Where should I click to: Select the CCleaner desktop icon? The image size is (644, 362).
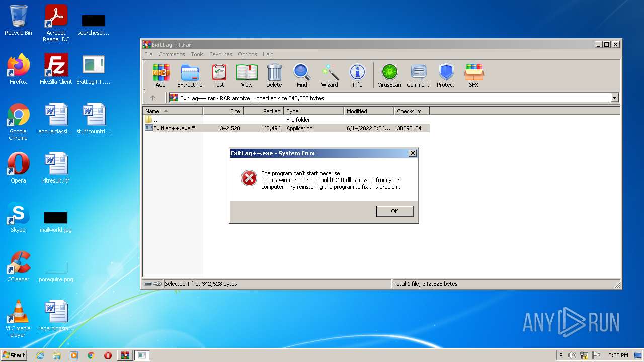(x=18, y=266)
